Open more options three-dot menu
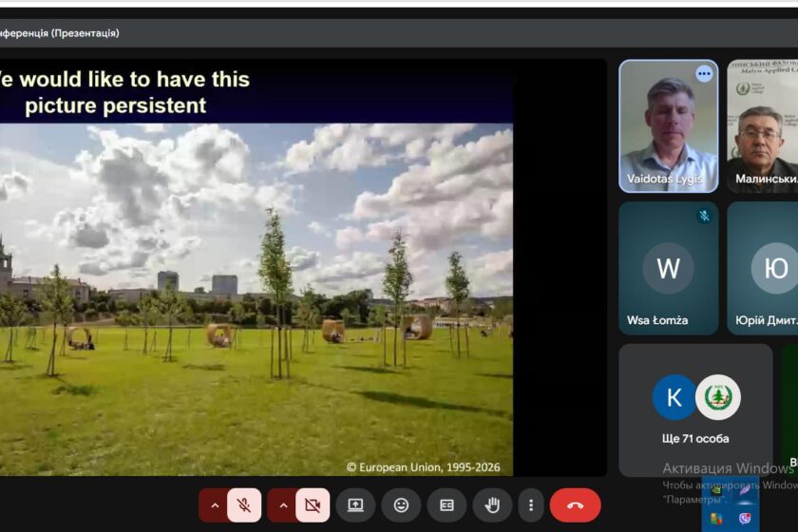 pos(531,505)
